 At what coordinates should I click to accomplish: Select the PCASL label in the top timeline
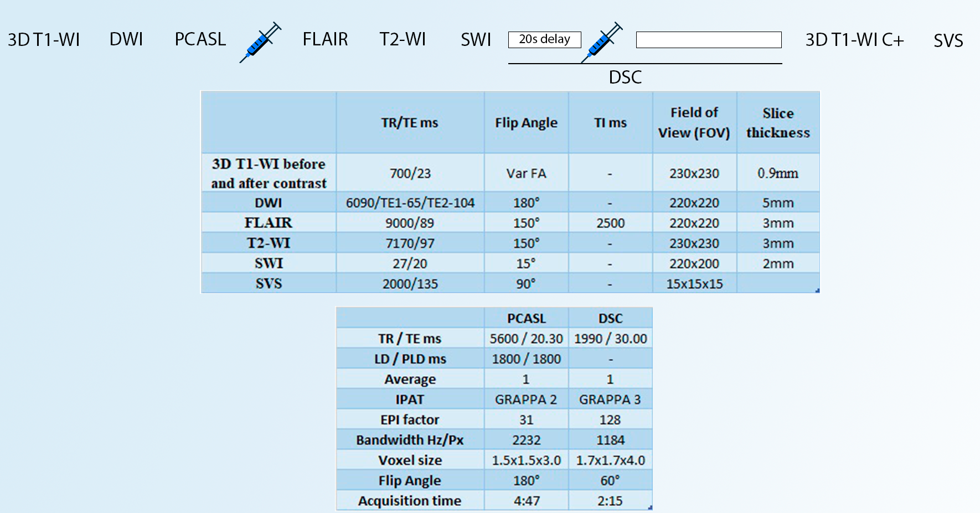[200, 39]
